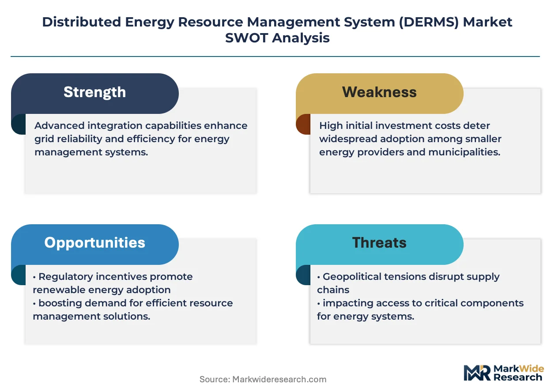
Task: Click the Source: Markwideresearch.com text
Action: (263, 379)
